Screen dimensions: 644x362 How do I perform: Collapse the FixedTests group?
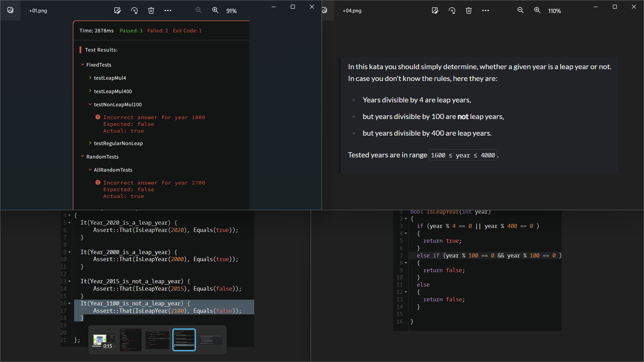pos(83,65)
